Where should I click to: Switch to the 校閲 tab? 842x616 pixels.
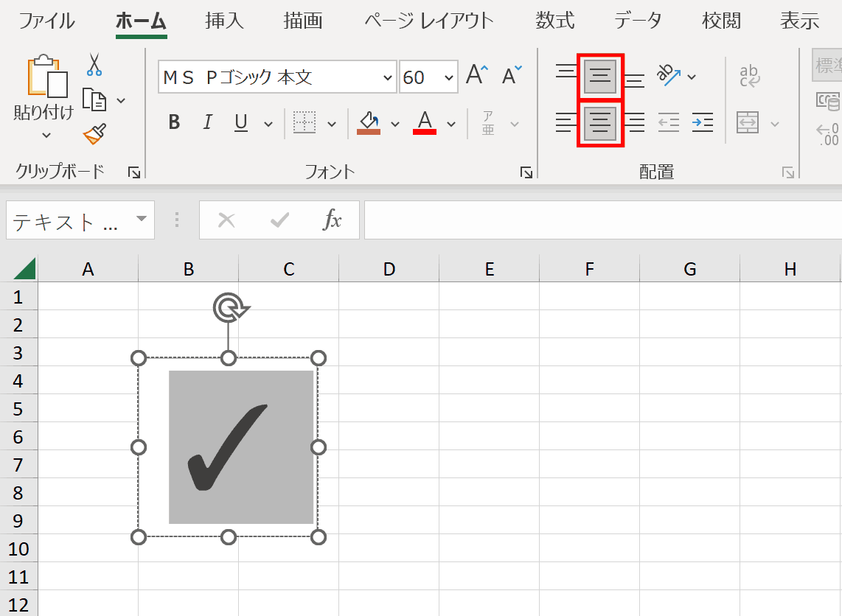721,21
